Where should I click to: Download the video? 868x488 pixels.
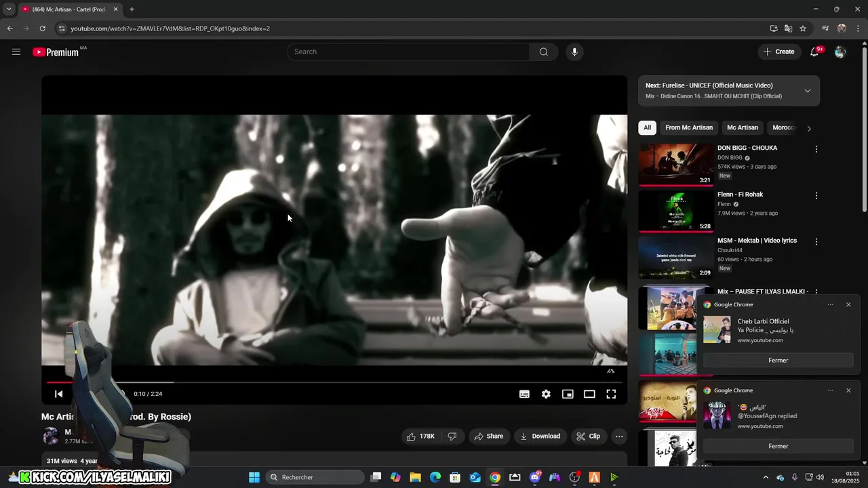click(540, 436)
